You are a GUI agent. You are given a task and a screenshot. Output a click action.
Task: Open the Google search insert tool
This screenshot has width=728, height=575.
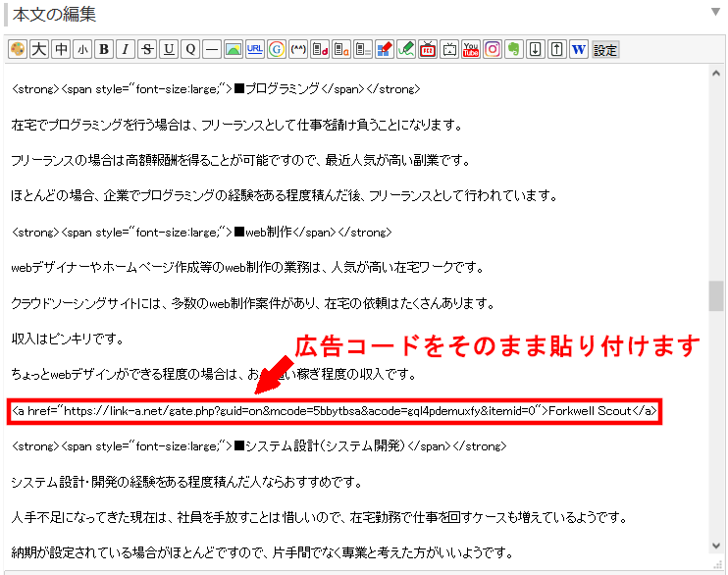click(x=277, y=49)
